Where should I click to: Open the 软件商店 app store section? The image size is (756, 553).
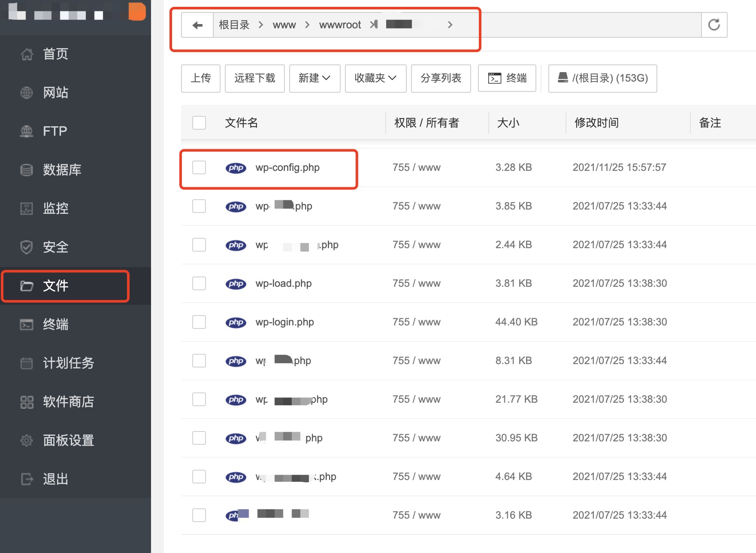[x=68, y=402]
